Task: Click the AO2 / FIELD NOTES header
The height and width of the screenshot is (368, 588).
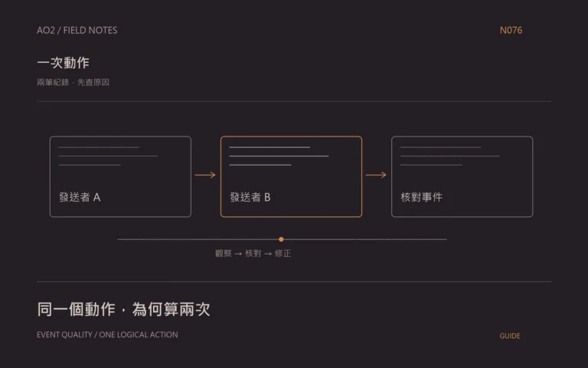Action: pos(77,31)
